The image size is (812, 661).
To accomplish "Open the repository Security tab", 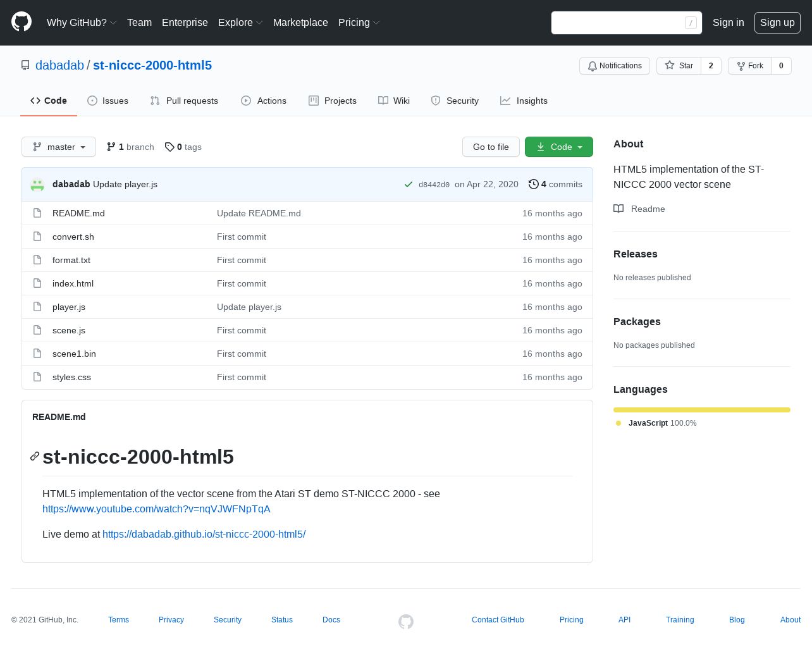I will click(455, 101).
